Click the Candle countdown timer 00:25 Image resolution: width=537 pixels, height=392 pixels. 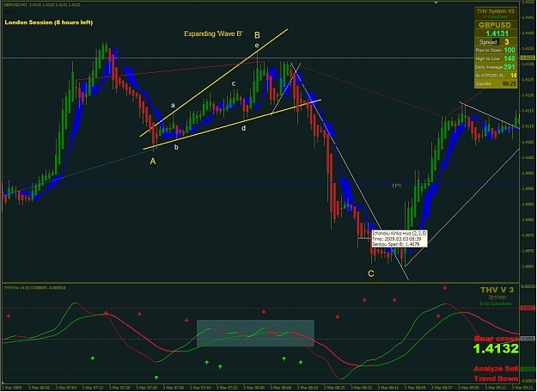point(510,83)
